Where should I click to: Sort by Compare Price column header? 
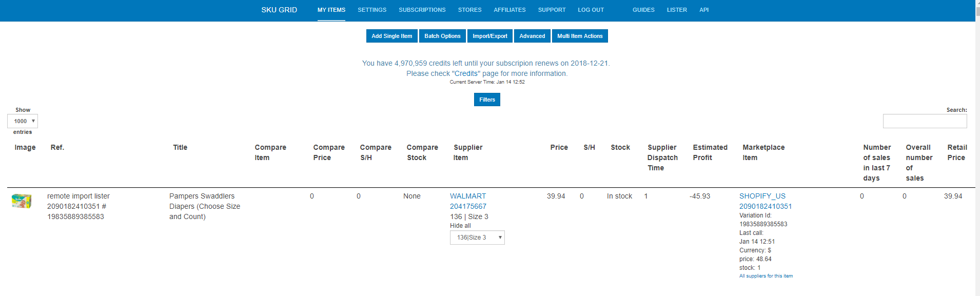point(329,152)
